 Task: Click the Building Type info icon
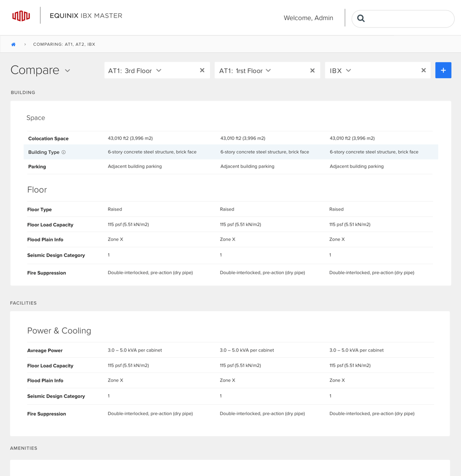click(x=64, y=152)
